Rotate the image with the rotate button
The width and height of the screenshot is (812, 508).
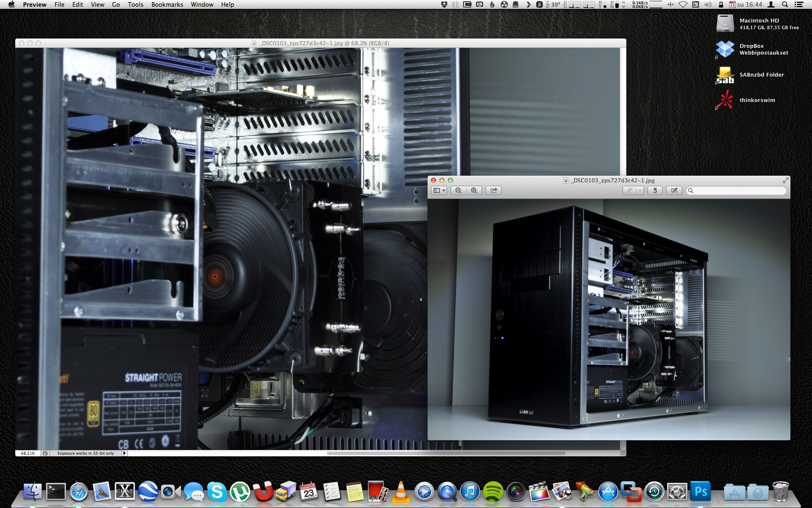coord(655,190)
